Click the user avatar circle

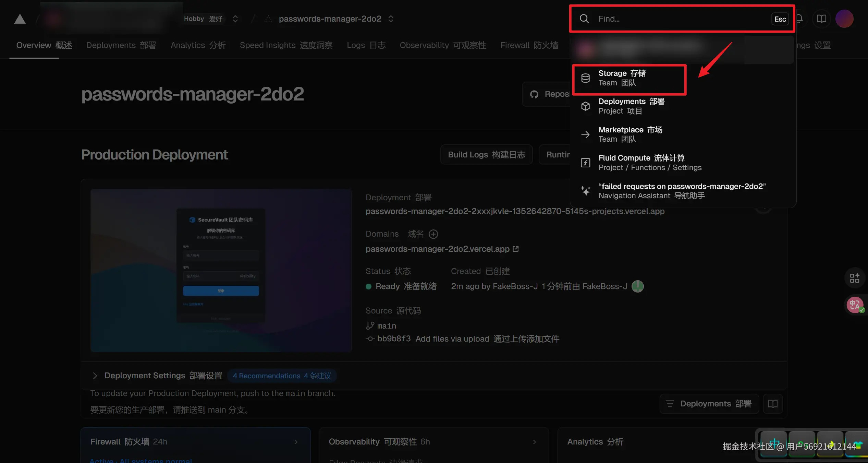(x=844, y=19)
